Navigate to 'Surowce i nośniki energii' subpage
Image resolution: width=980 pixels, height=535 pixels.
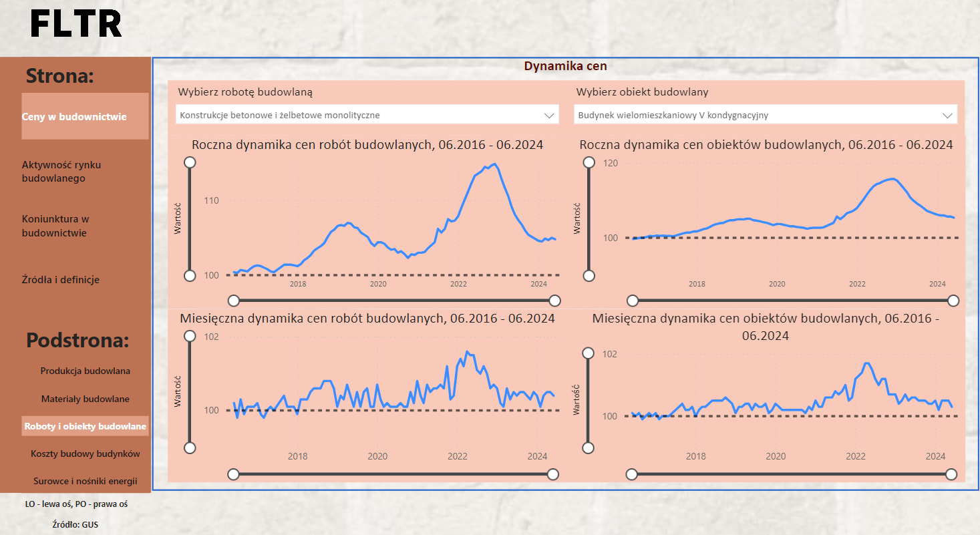pos(85,481)
